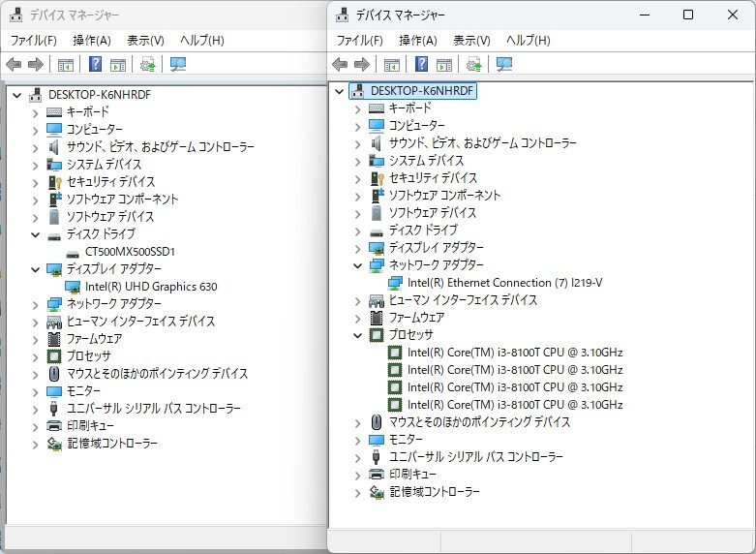The width and height of the screenshot is (756, 554).
Task: Click USB icon for ユニバーサル シリアル バス, left window
Action: pyautogui.click(x=54, y=409)
